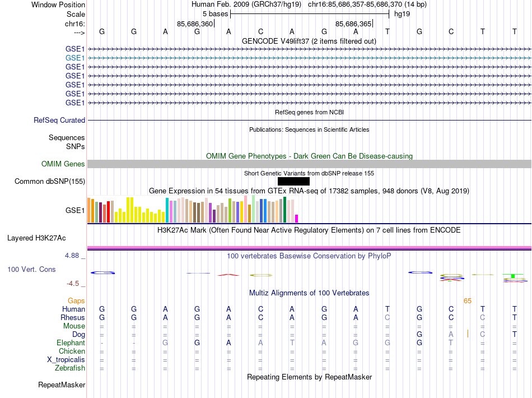
Task: Click the green PhyloP conservation peak at right
Action: click(514, 276)
